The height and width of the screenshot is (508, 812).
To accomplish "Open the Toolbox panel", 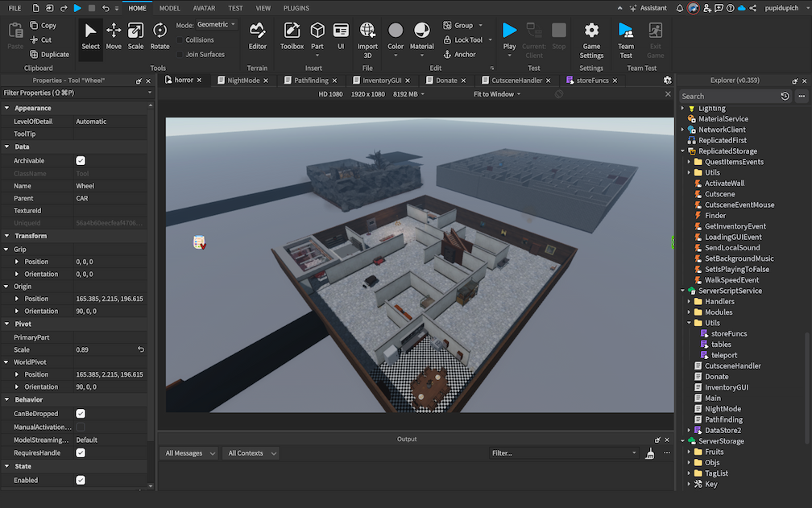I will click(292, 36).
